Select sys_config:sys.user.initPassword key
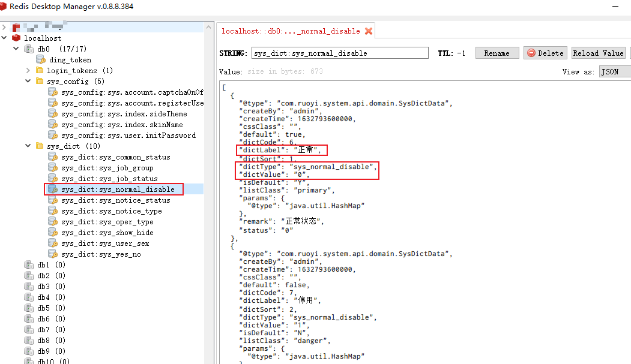Image resolution: width=631 pixels, height=364 pixels. [128, 136]
